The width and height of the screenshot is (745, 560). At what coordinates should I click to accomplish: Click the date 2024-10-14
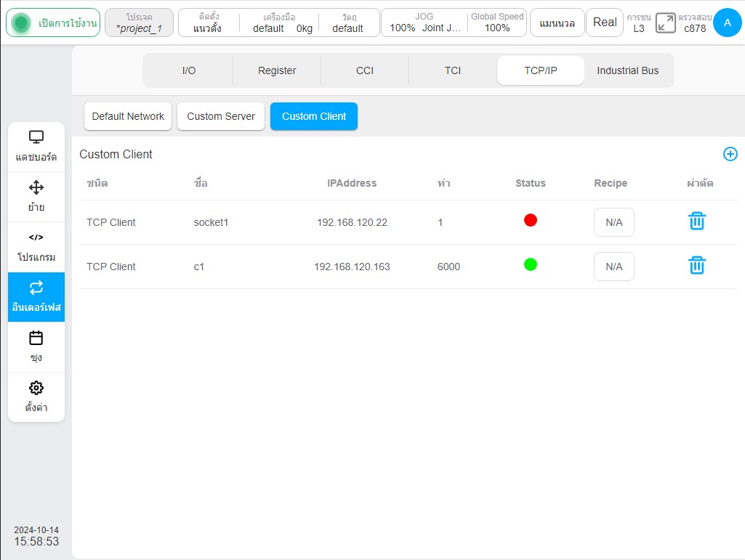coord(36,530)
